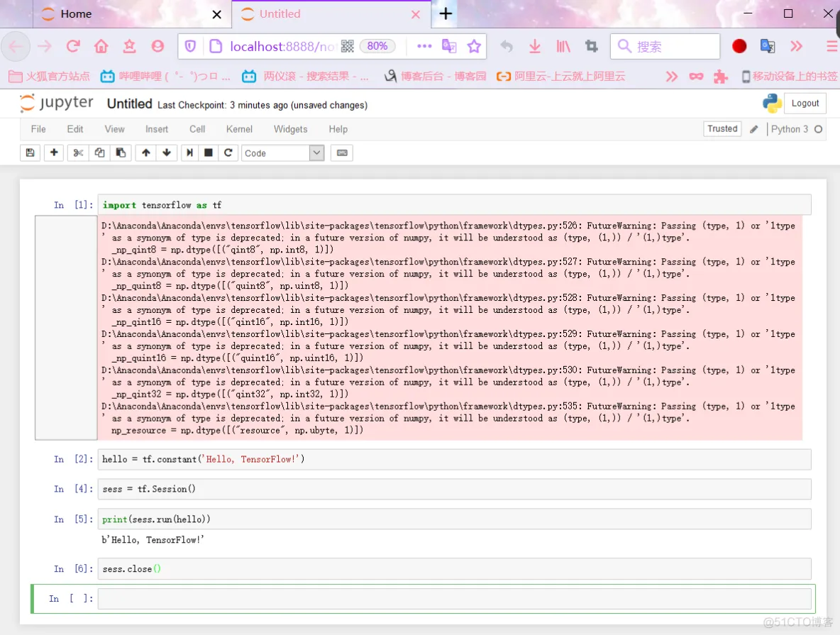Open the QR code icon in the address bar
This screenshot has width=840, height=635.
[347, 47]
